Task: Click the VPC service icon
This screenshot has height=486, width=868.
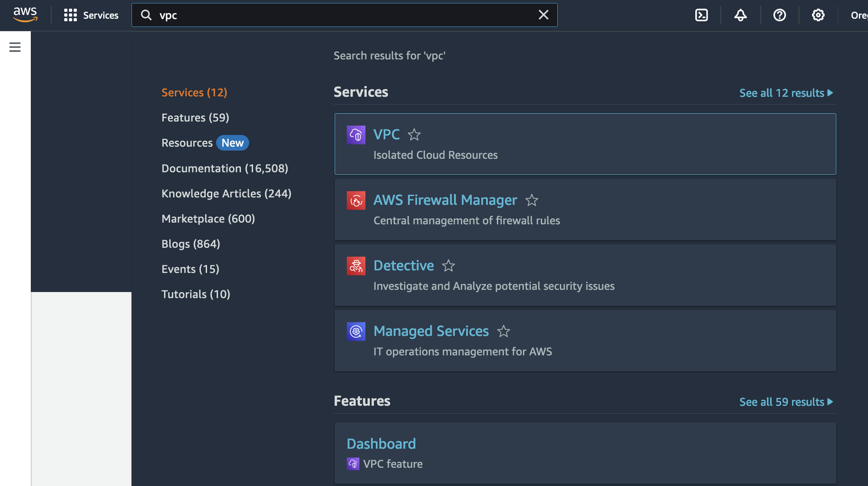Action: pos(356,135)
